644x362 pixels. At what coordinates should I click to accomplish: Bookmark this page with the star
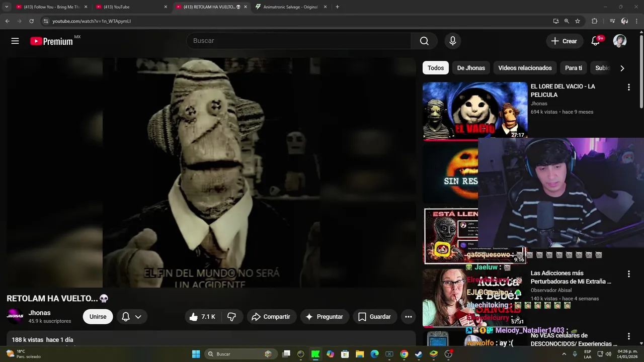pos(578,21)
